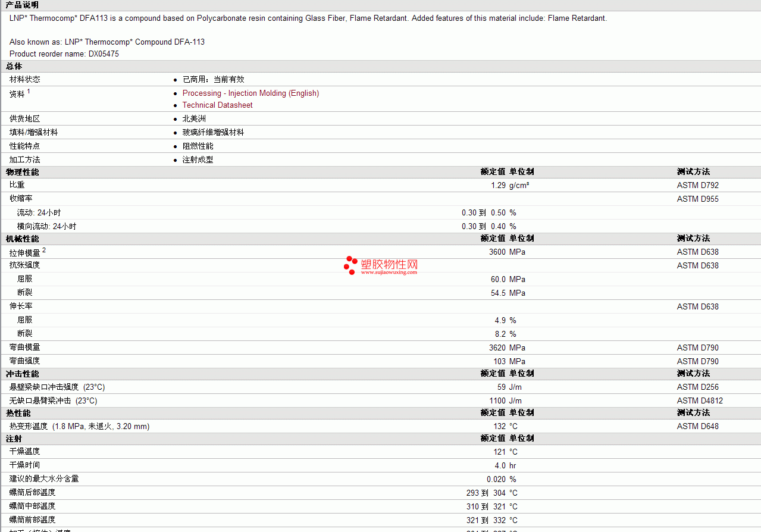Click the 注射成型 value
The height and width of the screenshot is (532, 761).
pos(198,159)
